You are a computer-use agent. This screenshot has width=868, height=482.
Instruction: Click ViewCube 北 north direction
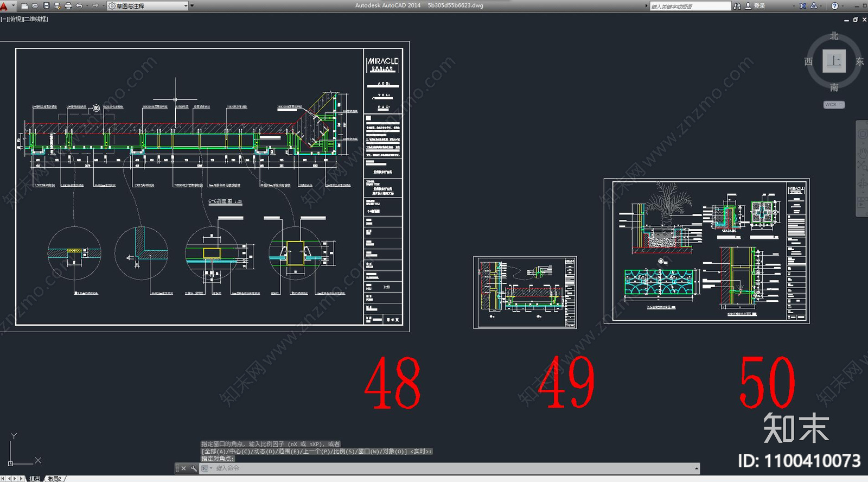click(834, 36)
